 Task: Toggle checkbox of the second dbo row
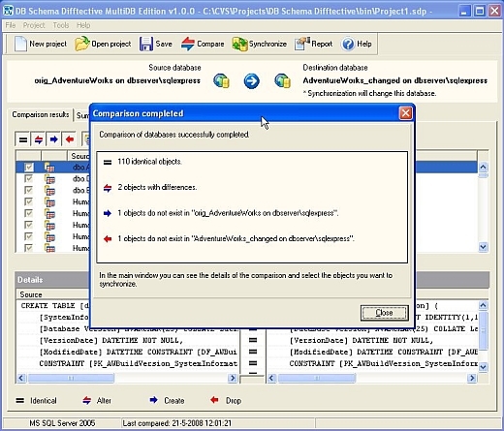pos(29,178)
